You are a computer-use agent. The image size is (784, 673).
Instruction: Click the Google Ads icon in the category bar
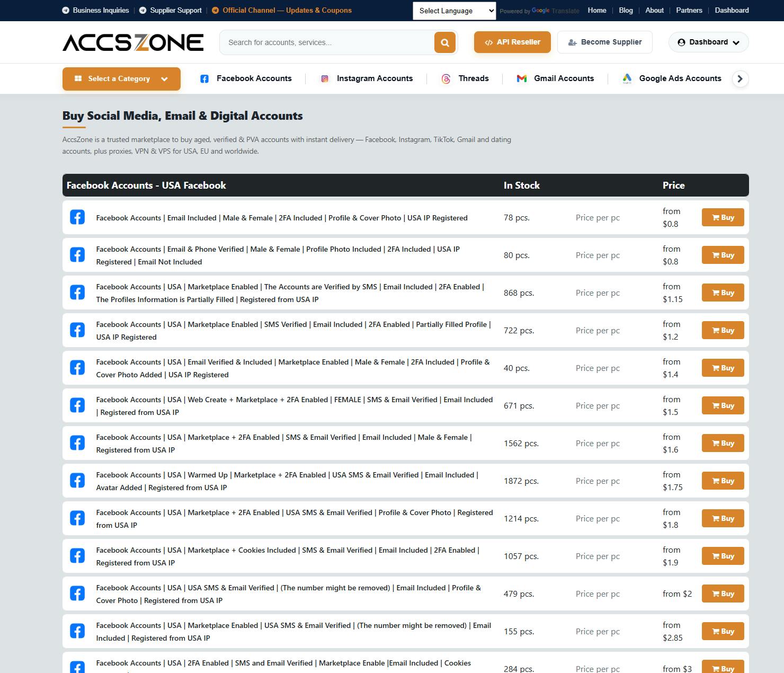coord(627,79)
